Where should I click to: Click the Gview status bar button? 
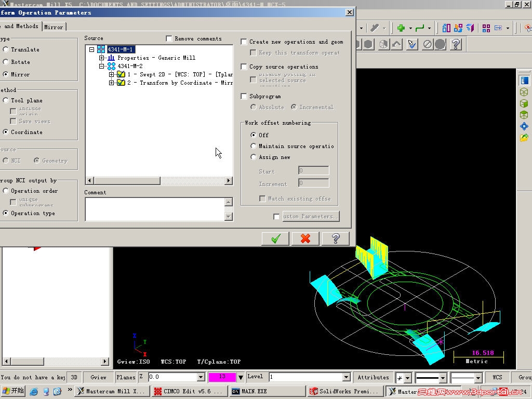point(98,377)
